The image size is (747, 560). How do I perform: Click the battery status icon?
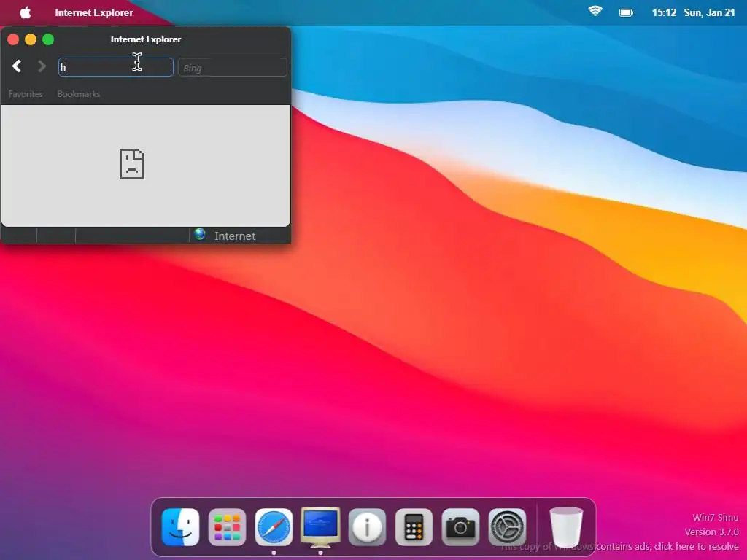pos(626,12)
